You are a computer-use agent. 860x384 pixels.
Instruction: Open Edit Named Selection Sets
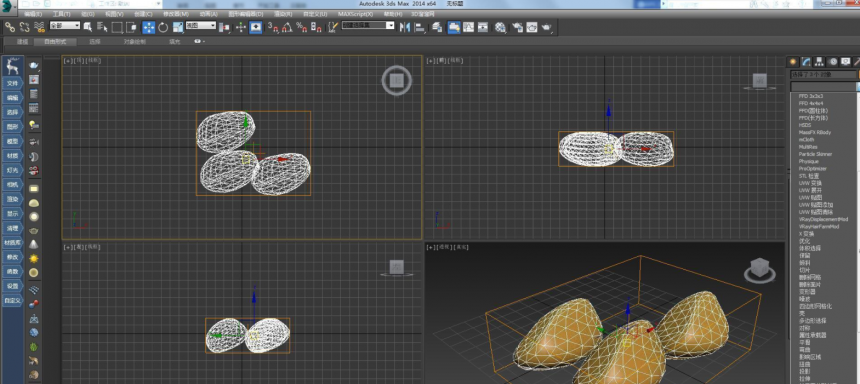click(332, 27)
